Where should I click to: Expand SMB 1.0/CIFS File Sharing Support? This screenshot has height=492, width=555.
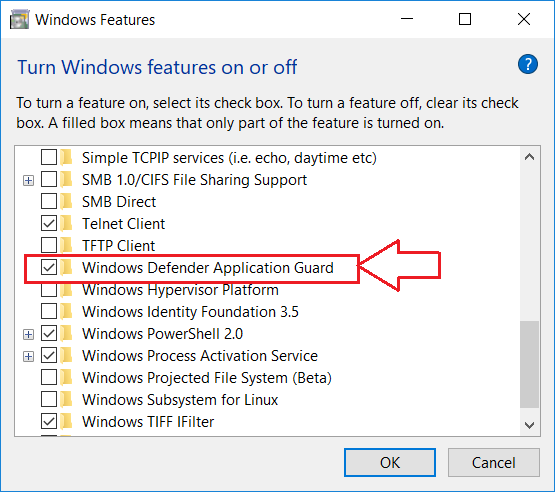[x=28, y=181]
